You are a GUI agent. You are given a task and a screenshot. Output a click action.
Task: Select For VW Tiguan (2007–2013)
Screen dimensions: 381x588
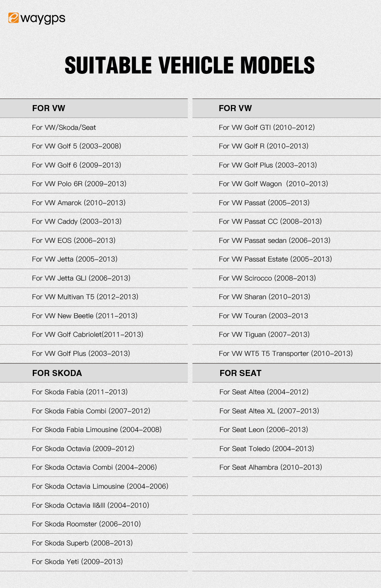[x=264, y=335]
